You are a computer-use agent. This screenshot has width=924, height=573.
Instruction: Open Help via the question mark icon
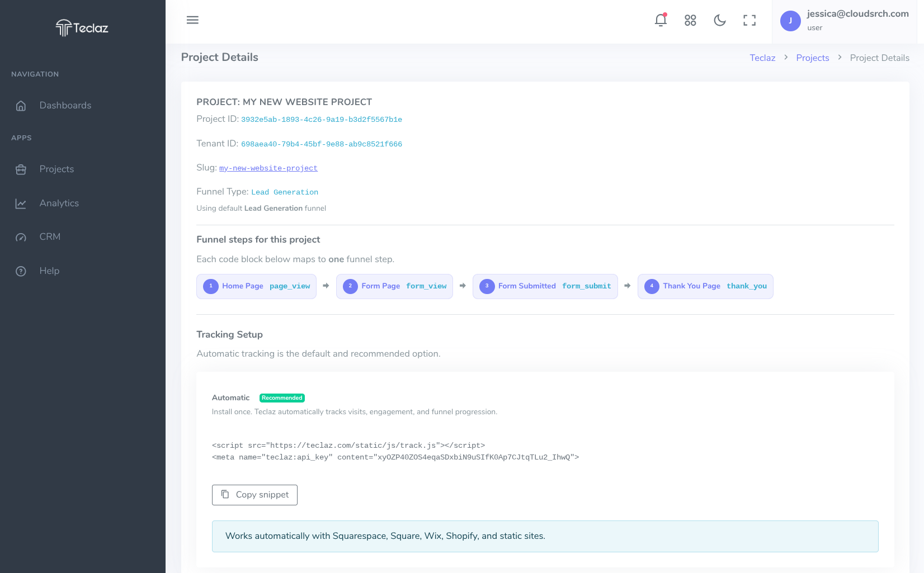21,271
